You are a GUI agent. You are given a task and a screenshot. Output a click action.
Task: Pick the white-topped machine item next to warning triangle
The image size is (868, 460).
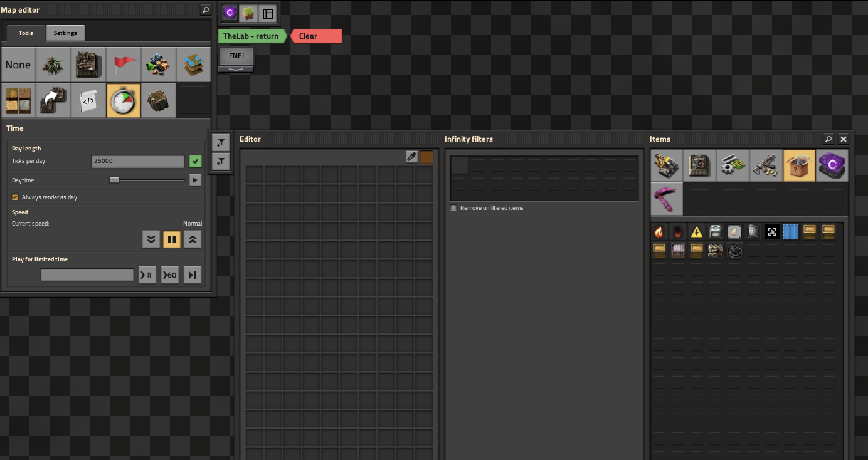715,232
